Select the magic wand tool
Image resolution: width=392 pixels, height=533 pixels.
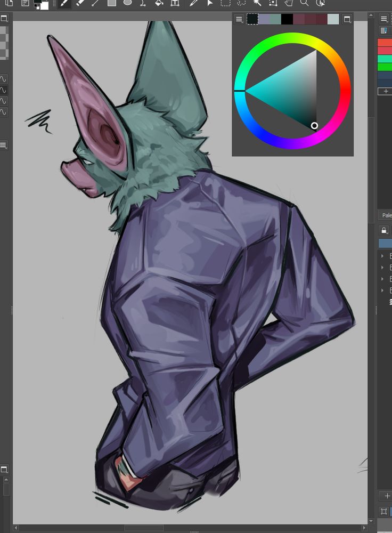(x=257, y=3)
